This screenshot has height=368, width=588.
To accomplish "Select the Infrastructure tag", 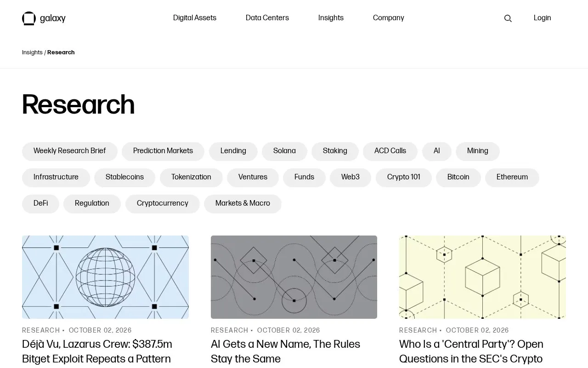I will pos(56,178).
